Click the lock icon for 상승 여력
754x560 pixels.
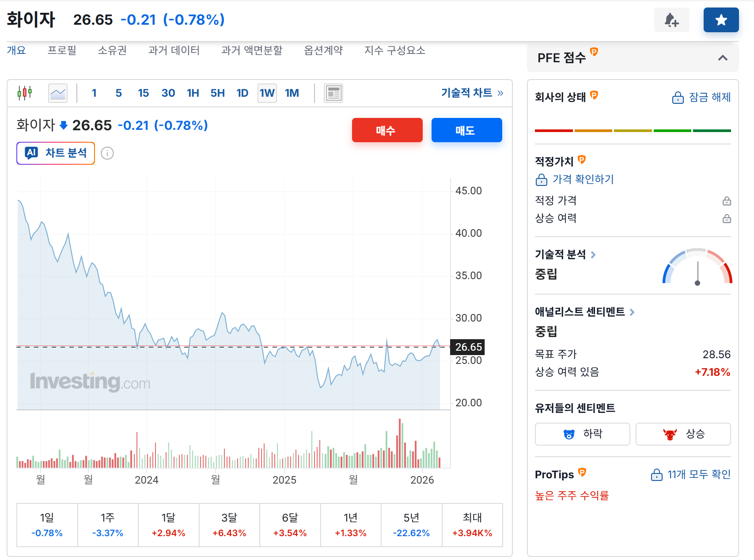point(727,219)
